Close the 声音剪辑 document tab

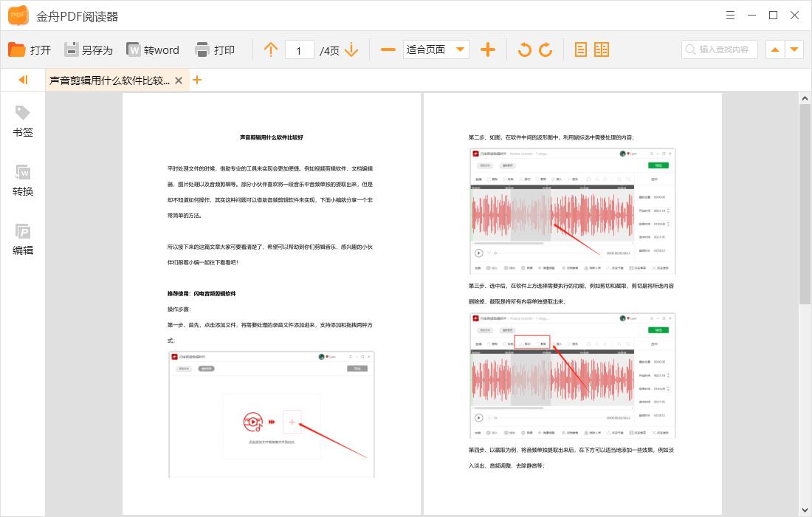coord(179,80)
